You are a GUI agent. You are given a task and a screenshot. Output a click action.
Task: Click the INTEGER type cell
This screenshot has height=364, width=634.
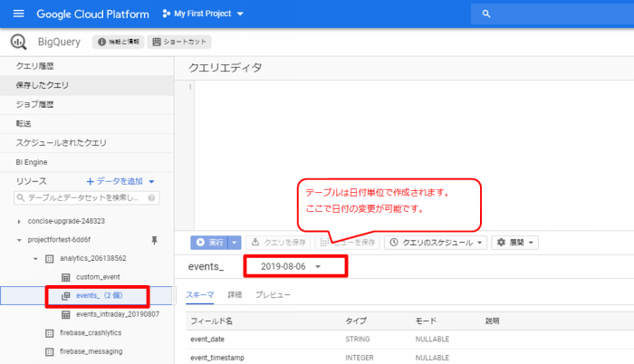360,358
